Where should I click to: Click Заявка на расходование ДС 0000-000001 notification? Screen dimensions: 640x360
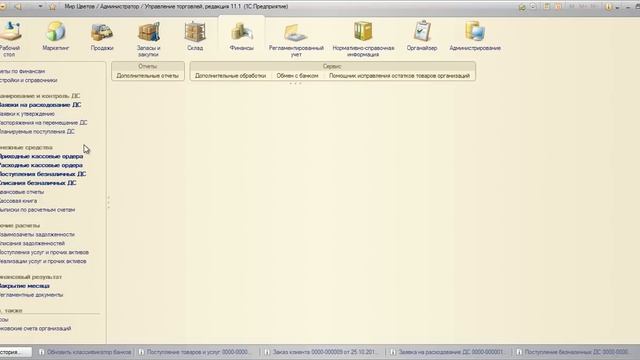pyautogui.click(x=451, y=352)
